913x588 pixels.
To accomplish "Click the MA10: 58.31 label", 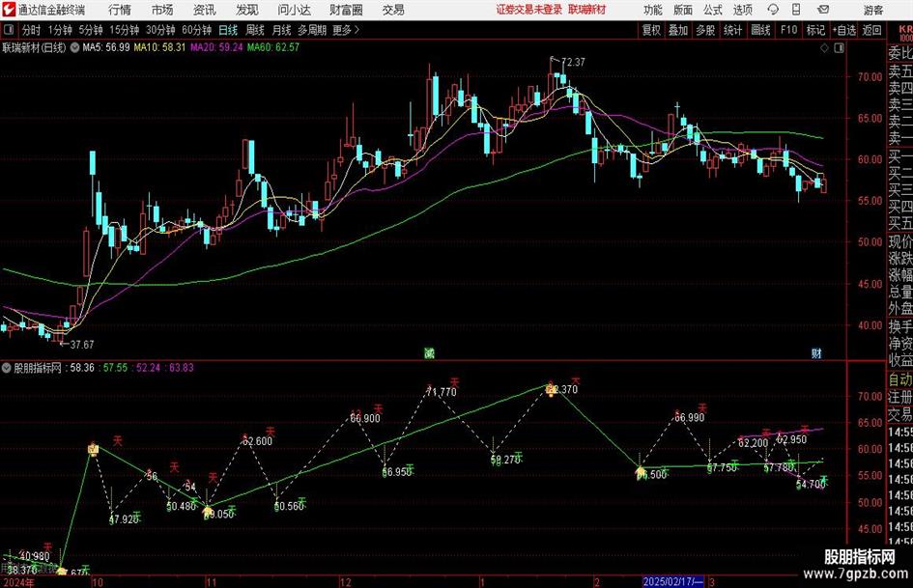I will (159, 47).
